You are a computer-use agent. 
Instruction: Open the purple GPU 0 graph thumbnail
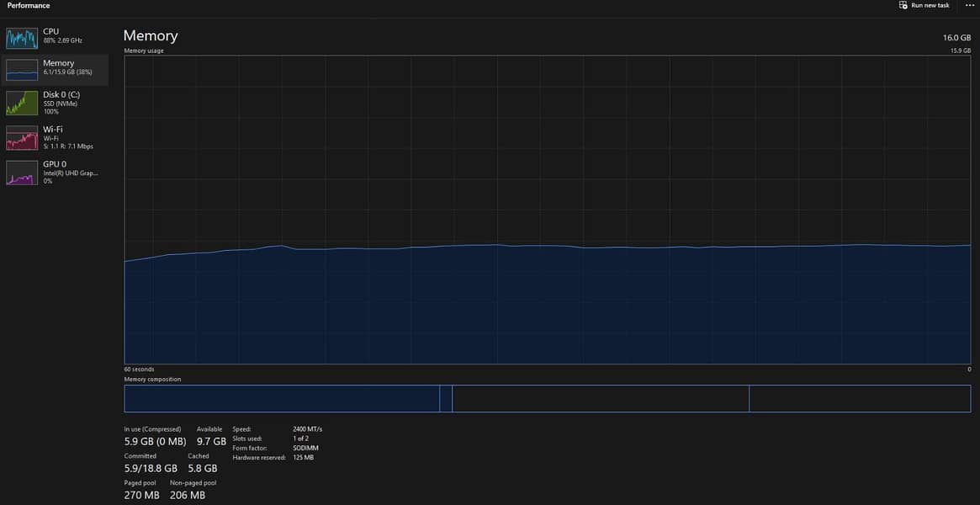(22, 173)
